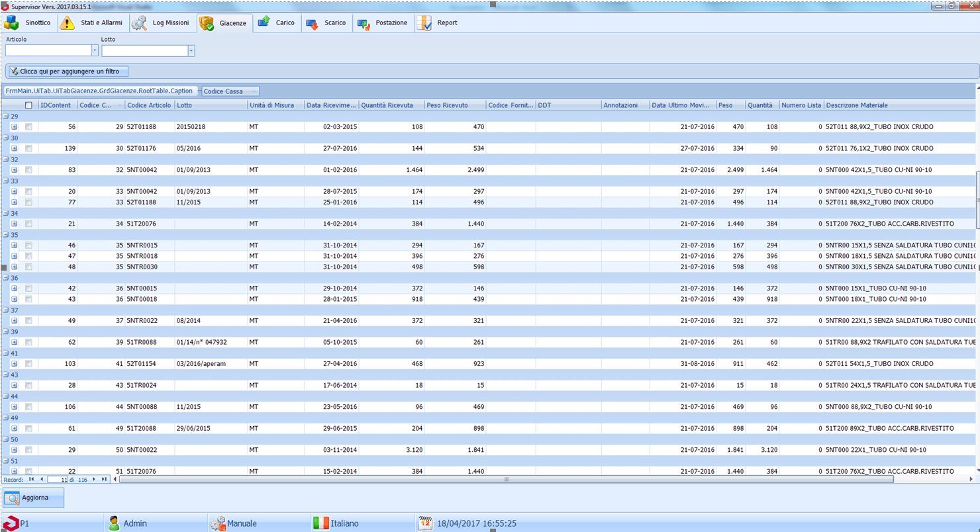The height and width of the screenshot is (532, 980).
Task: Check the row with IDContent 61
Action: [28, 428]
